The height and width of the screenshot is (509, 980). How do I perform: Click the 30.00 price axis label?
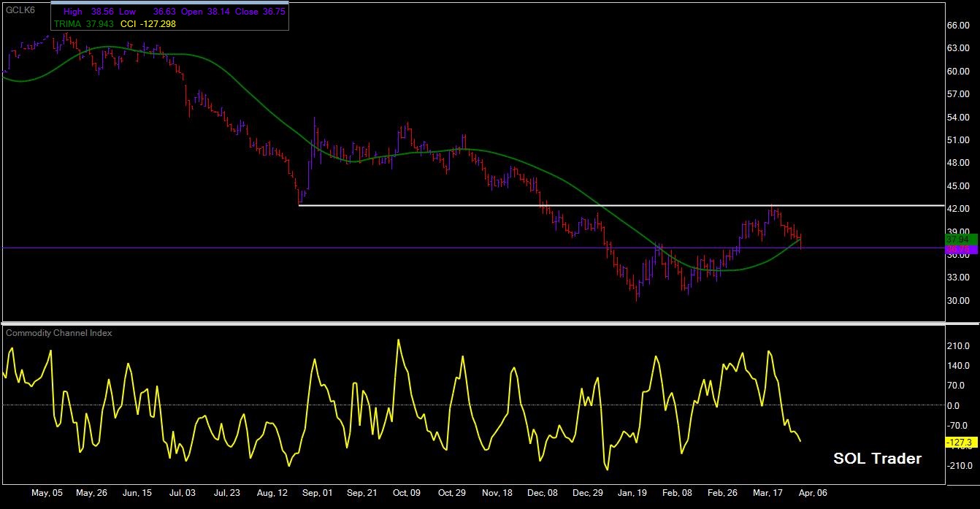957,301
